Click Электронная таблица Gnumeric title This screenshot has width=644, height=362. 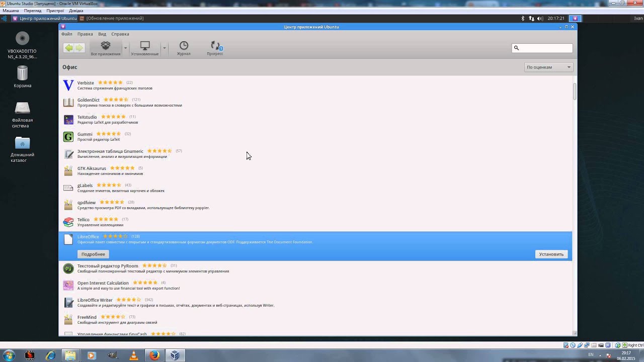pyautogui.click(x=110, y=151)
